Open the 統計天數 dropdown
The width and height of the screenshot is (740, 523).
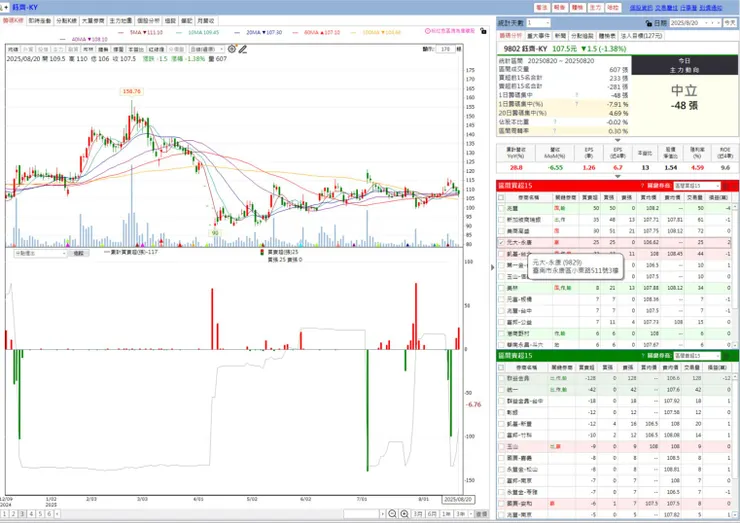[538, 23]
